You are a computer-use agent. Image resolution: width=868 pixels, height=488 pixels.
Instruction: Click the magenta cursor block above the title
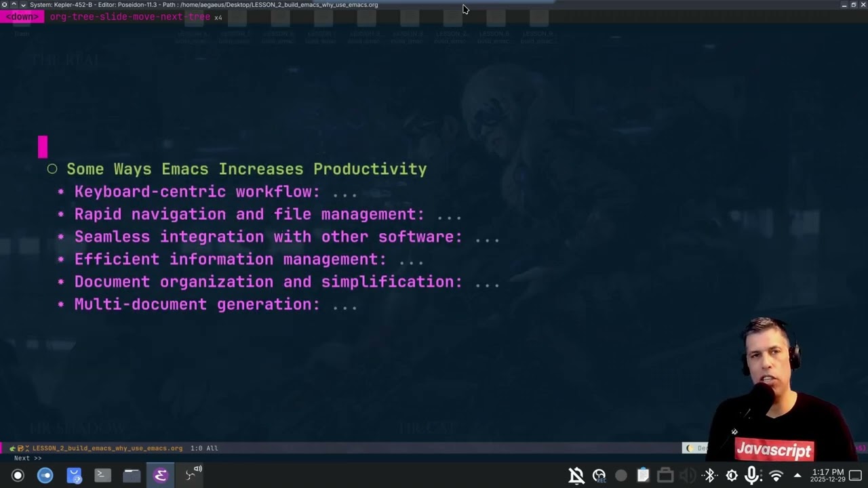click(43, 146)
